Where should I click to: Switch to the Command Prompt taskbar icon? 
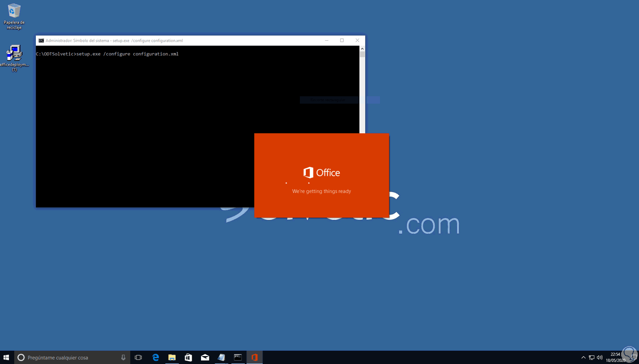pyautogui.click(x=238, y=357)
